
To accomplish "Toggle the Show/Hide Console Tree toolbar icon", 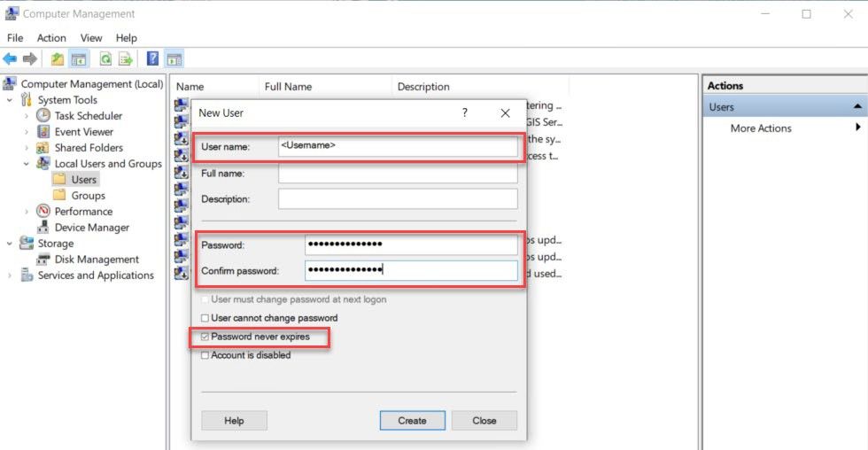I will click(x=79, y=58).
